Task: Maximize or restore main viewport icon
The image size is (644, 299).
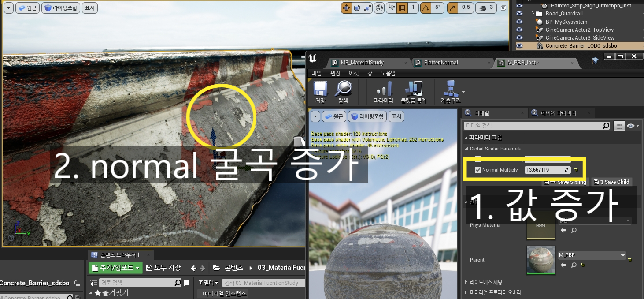Action: [503, 8]
